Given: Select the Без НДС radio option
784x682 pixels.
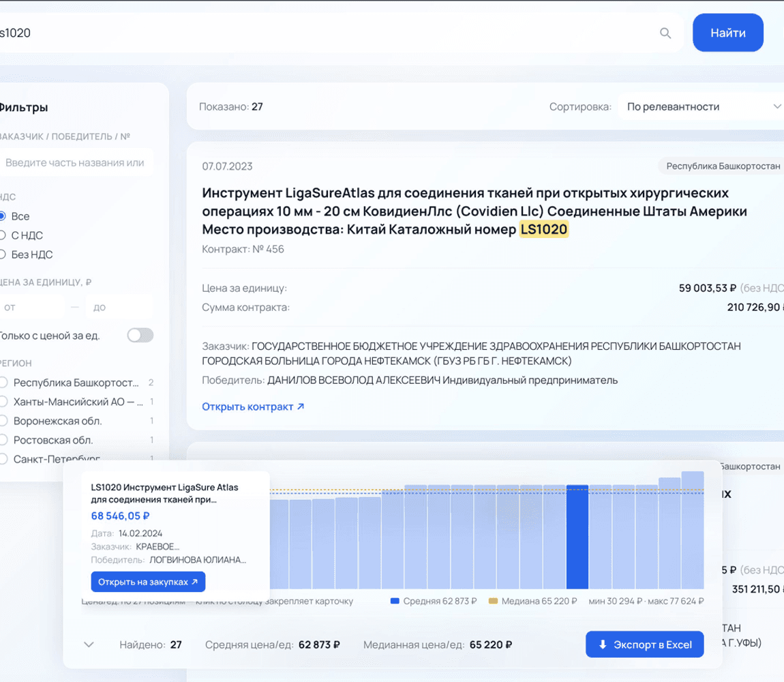Looking at the screenshot, I should click(x=3, y=254).
